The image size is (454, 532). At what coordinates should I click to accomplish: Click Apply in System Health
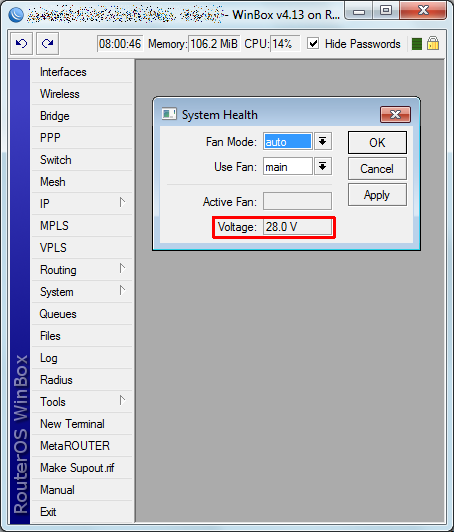[377, 195]
